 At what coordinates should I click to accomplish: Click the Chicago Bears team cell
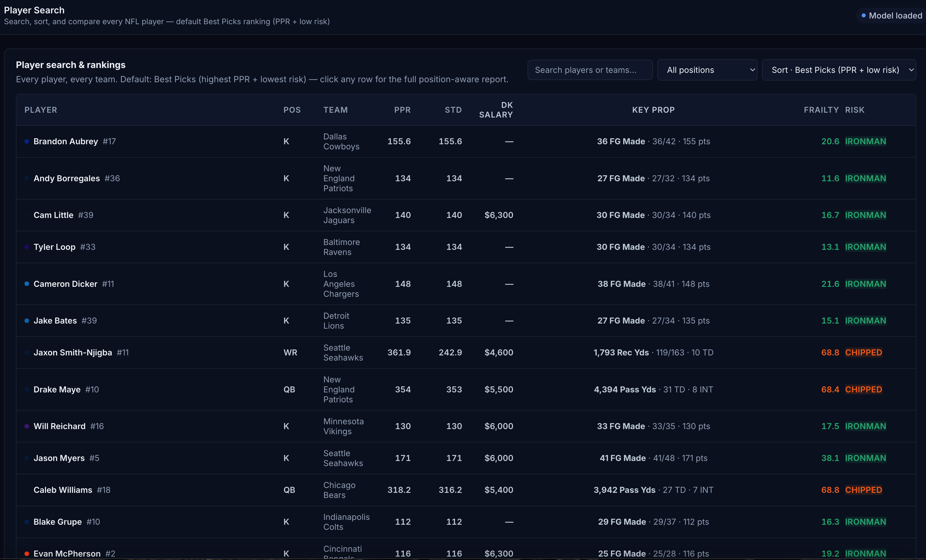339,490
